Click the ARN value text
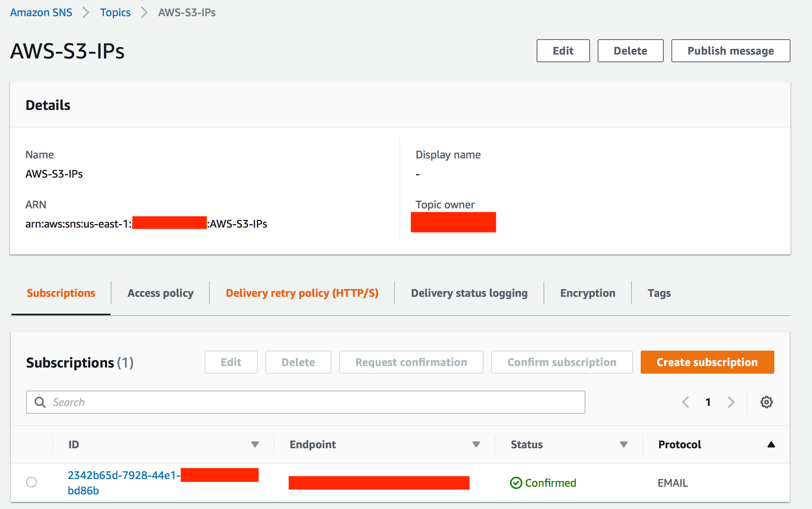 coord(146,224)
